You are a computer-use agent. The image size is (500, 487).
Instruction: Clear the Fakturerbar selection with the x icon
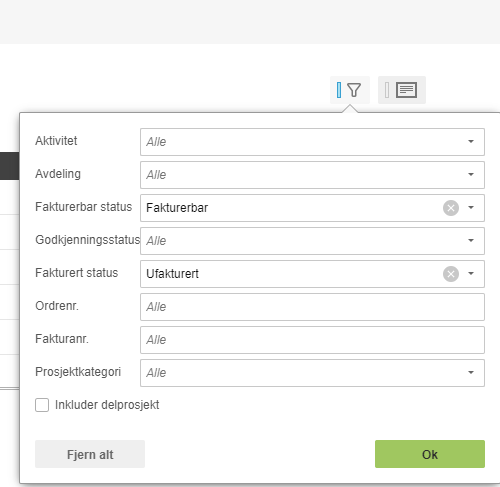coord(451,208)
